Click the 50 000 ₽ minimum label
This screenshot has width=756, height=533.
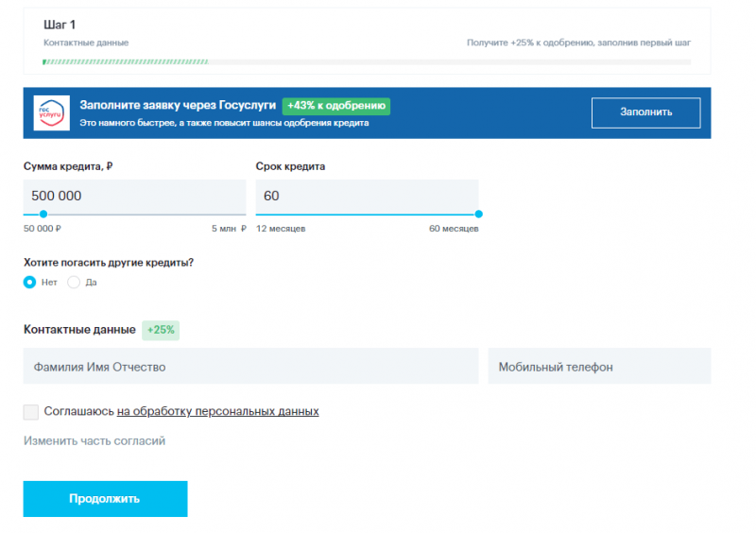click(x=43, y=229)
